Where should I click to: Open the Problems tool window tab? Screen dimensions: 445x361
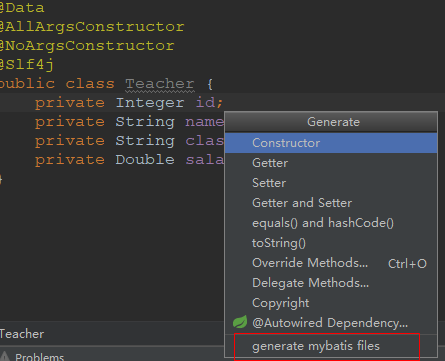click(x=39, y=357)
